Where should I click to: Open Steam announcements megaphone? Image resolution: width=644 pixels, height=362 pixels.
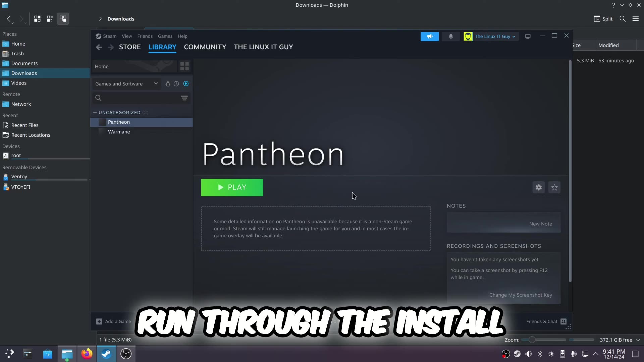click(430, 36)
